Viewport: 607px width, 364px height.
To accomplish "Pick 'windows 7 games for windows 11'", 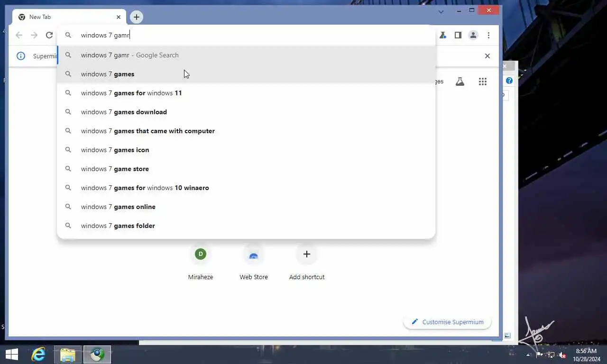I will 246,93.
